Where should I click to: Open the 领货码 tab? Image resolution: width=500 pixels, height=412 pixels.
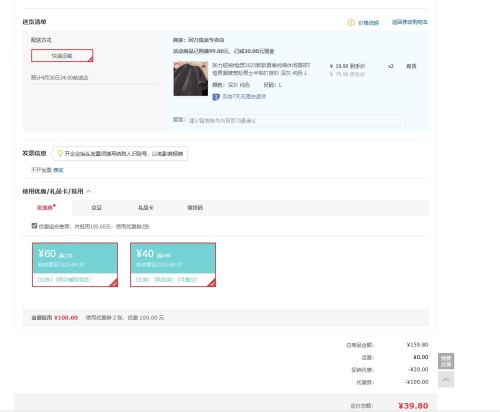[195, 208]
